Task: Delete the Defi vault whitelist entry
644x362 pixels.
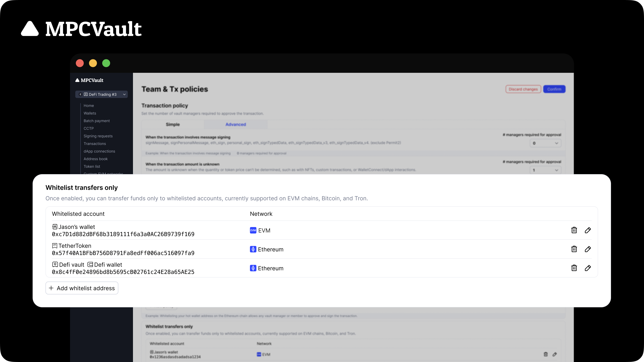Action: pyautogui.click(x=574, y=268)
